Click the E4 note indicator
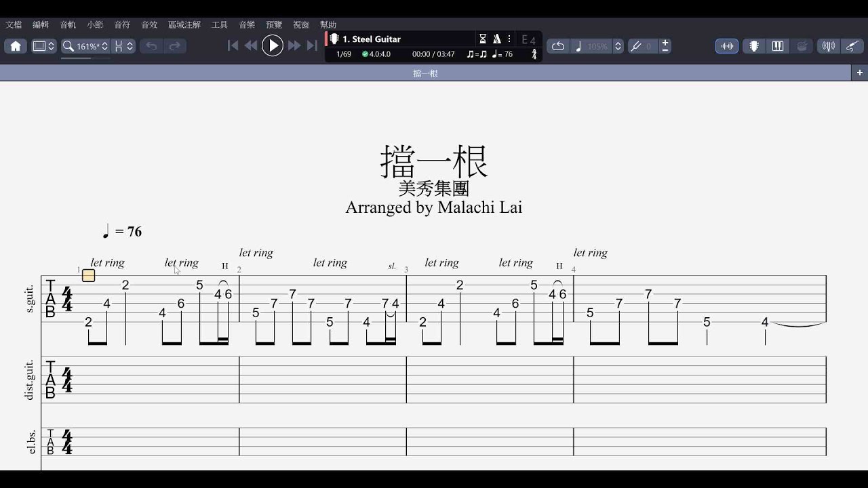Image resolution: width=868 pixels, height=488 pixels. 528,39
